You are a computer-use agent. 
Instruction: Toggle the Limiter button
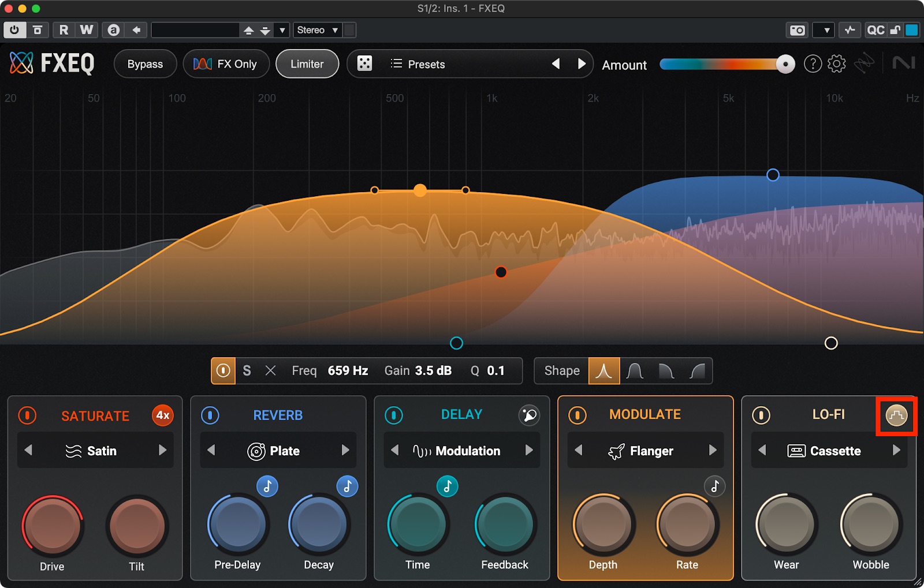point(307,64)
